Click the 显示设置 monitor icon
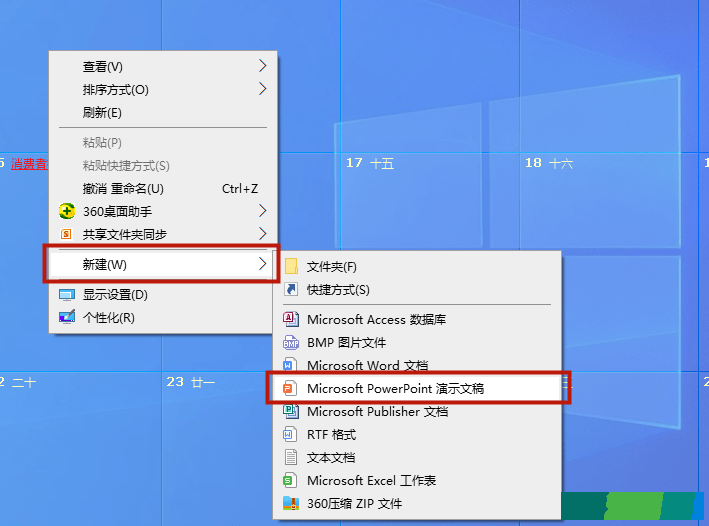Screen dimensions: 709x526 (67, 295)
